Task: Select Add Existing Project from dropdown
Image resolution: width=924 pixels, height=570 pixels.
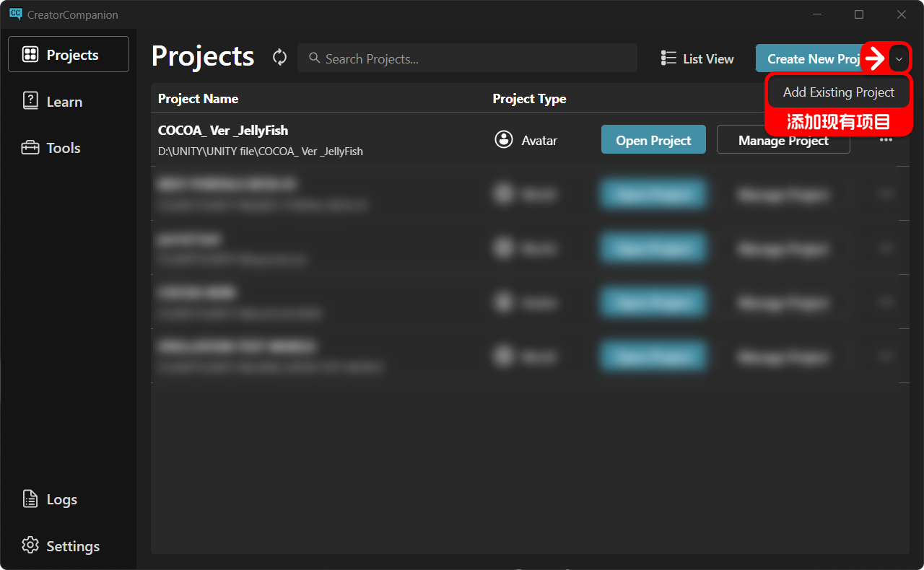Action: coord(839,92)
